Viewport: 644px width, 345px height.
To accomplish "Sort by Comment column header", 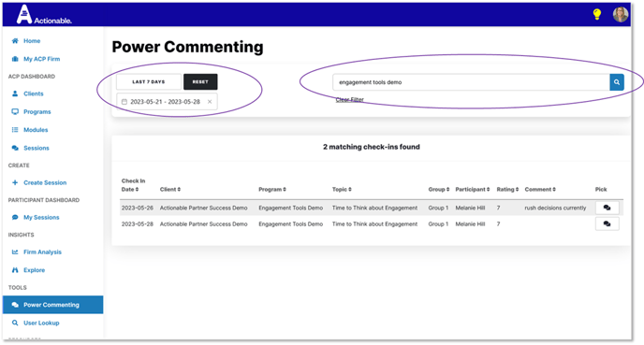I will pos(540,189).
